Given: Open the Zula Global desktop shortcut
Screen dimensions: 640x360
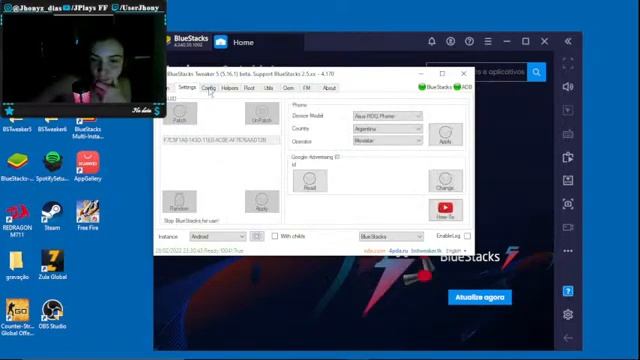Looking at the screenshot, I should click(52, 265).
